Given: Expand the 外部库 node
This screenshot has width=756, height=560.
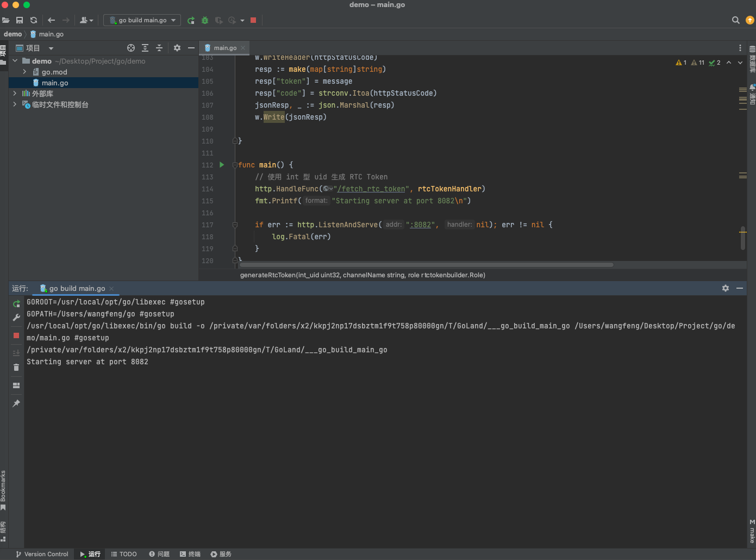Looking at the screenshot, I should click(15, 94).
